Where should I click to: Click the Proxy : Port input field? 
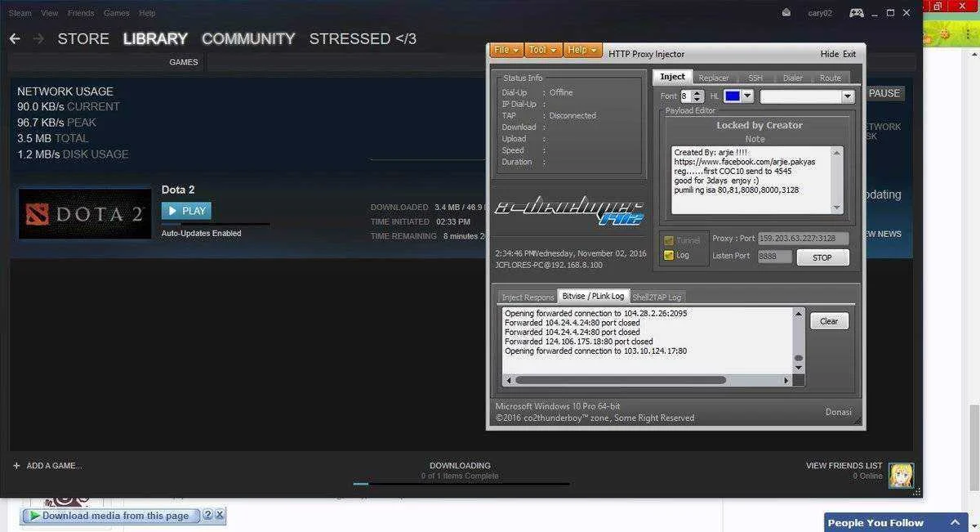(803, 239)
